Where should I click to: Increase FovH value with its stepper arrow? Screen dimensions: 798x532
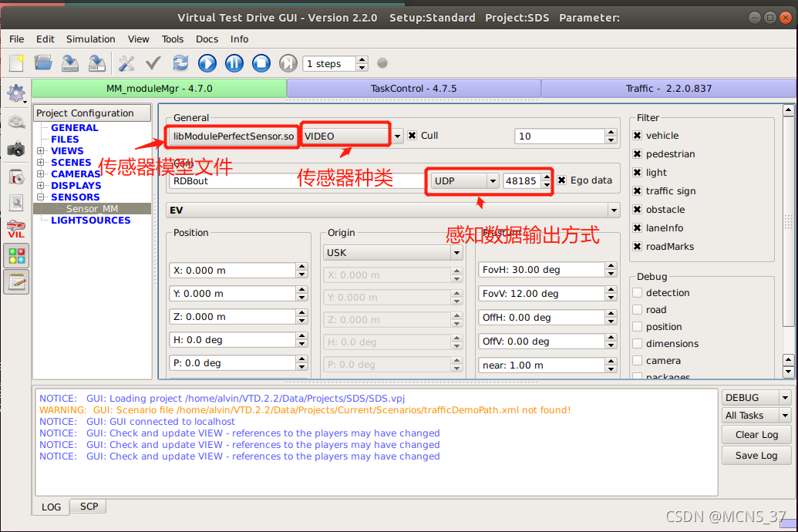pos(611,266)
